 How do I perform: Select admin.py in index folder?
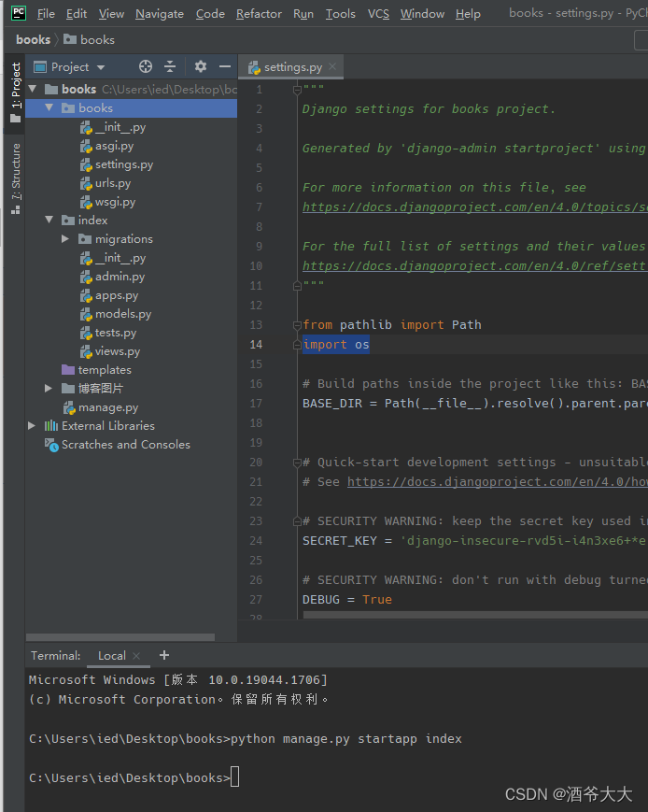pos(112,277)
